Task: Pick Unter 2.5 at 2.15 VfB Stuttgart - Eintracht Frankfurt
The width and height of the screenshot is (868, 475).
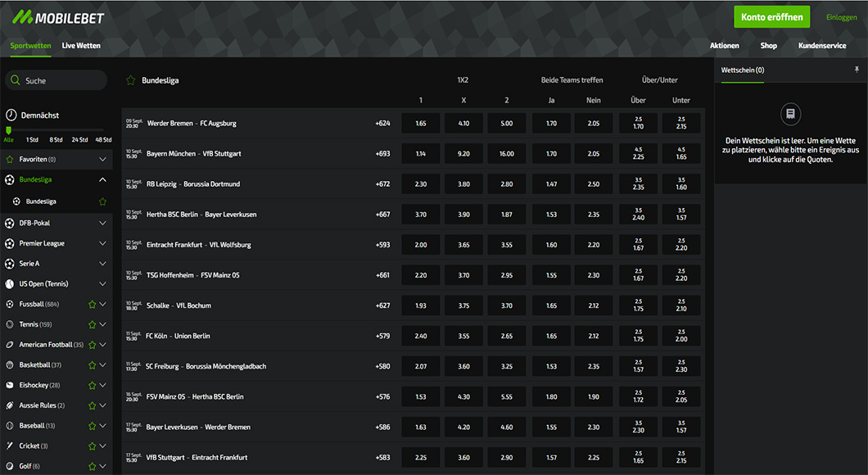Action: point(681,458)
